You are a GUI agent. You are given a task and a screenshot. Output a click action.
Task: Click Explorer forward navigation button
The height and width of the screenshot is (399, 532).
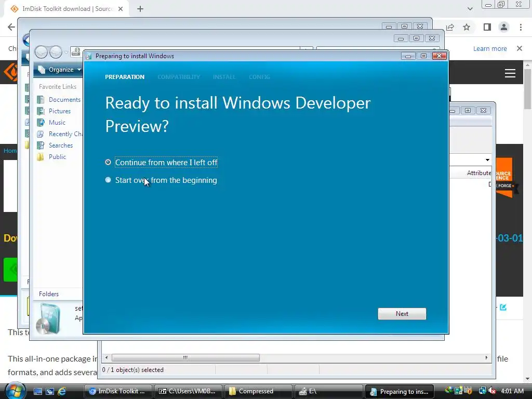point(55,52)
